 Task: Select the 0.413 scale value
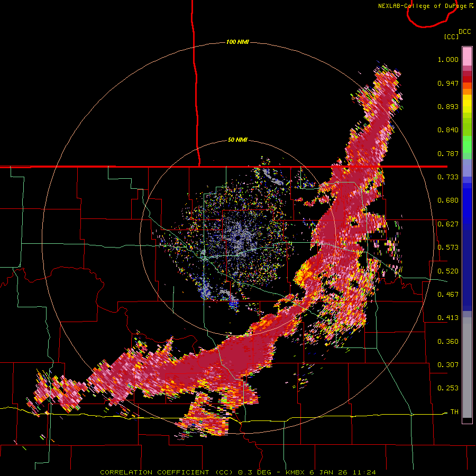pos(448,318)
